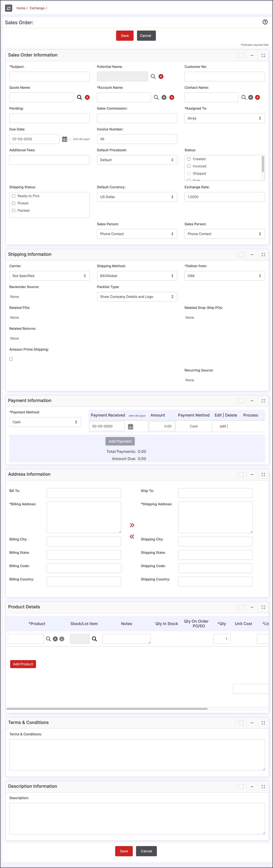273x868 pixels.
Task: Collapse the Shipping Information section
Action: [x=252, y=255]
